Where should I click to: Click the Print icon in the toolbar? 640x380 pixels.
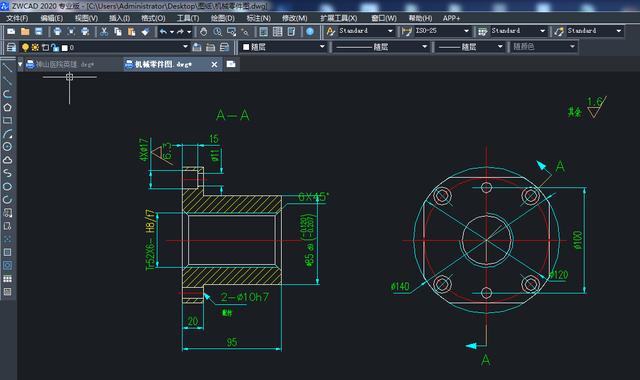click(58, 31)
